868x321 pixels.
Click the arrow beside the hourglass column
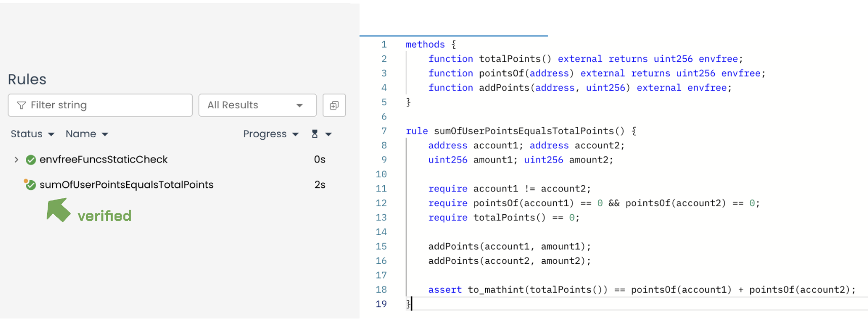329,134
